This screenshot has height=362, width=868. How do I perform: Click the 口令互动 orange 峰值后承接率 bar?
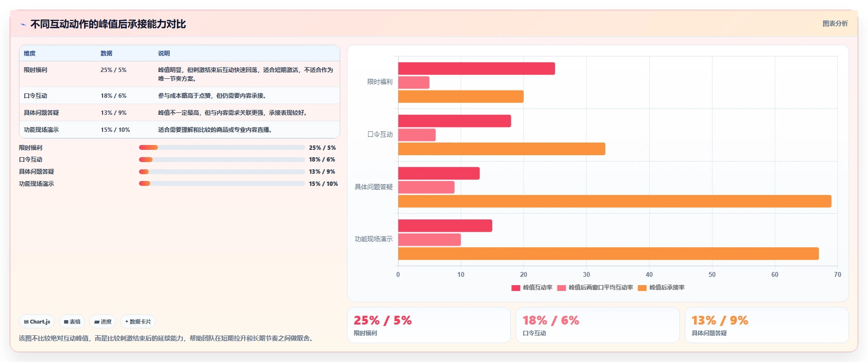point(502,149)
